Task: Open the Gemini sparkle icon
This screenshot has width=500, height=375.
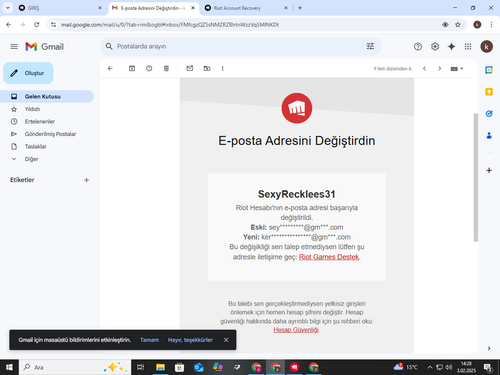Action: (451, 46)
